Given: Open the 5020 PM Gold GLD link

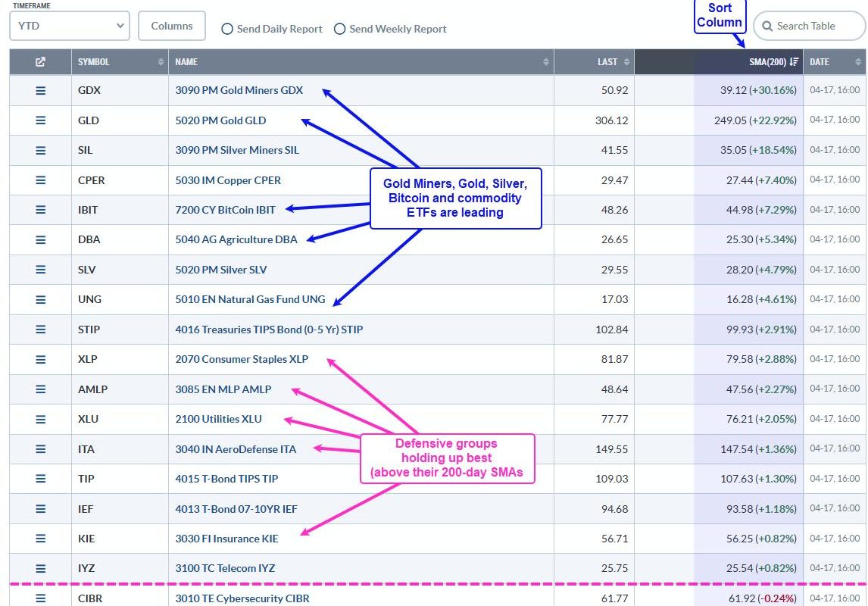Looking at the screenshot, I should click(x=221, y=120).
